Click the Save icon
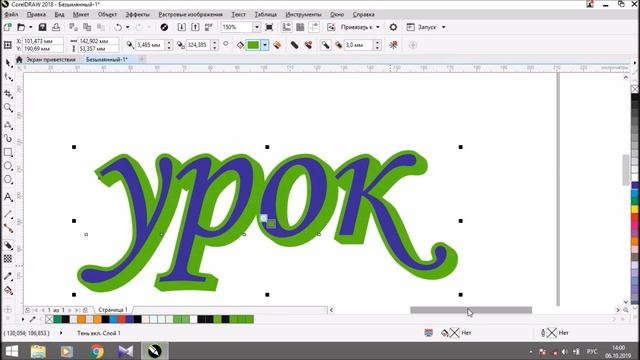 (42, 27)
